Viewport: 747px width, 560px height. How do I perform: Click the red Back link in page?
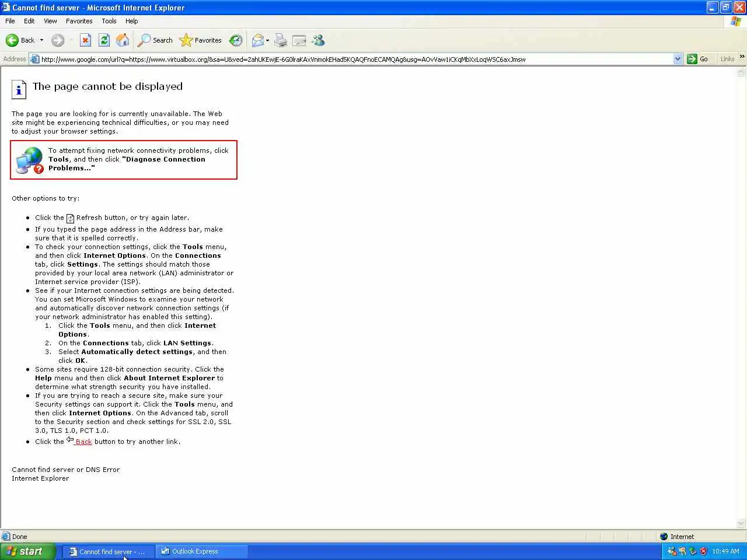click(x=83, y=442)
